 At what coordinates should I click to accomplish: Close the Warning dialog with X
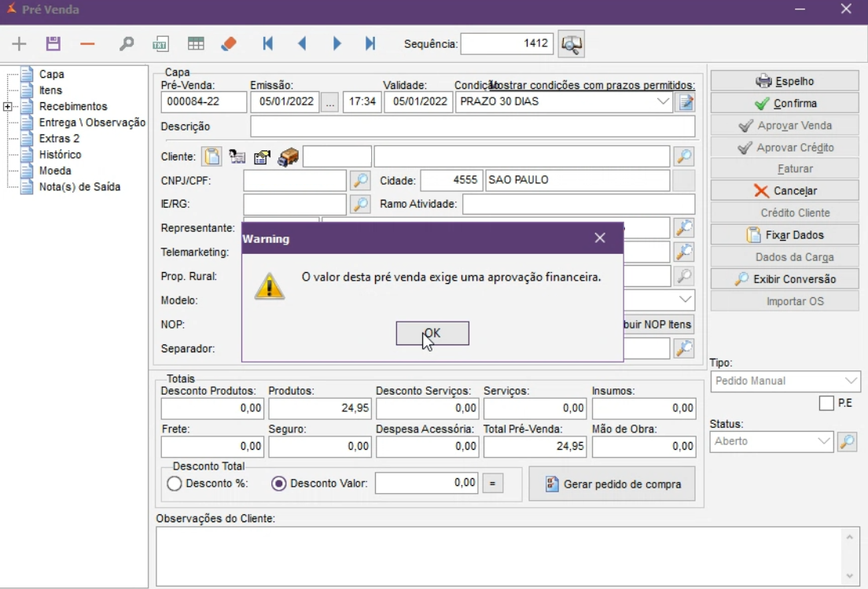[x=600, y=238]
